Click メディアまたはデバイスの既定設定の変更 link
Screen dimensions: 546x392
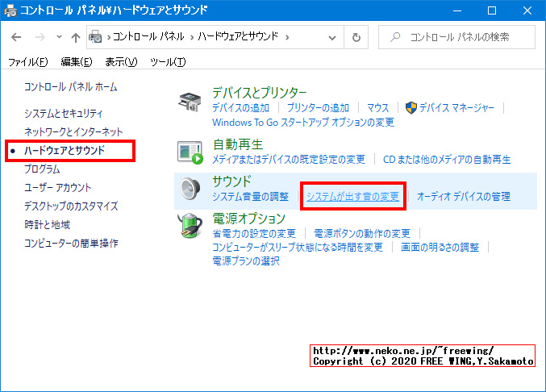[x=289, y=160]
